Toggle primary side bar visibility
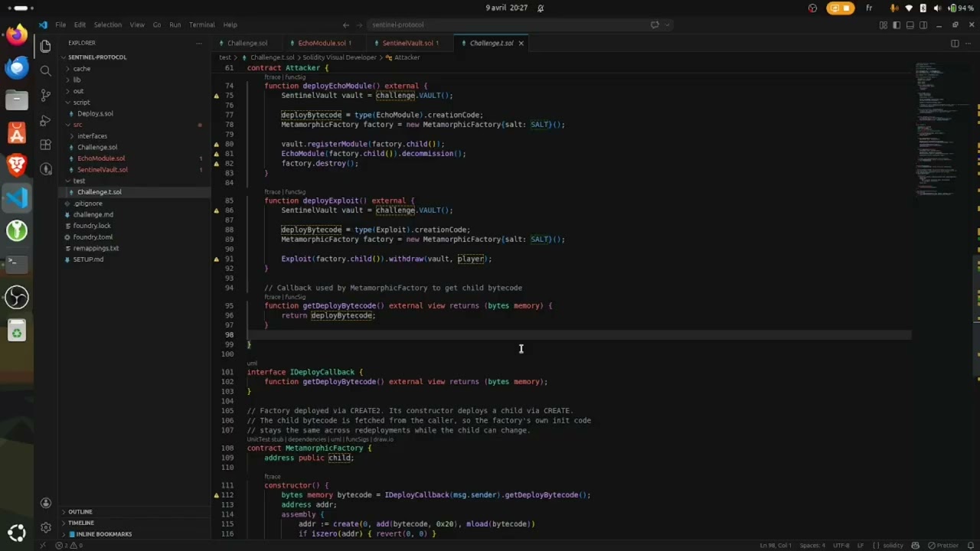The width and height of the screenshot is (980, 551). click(897, 24)
